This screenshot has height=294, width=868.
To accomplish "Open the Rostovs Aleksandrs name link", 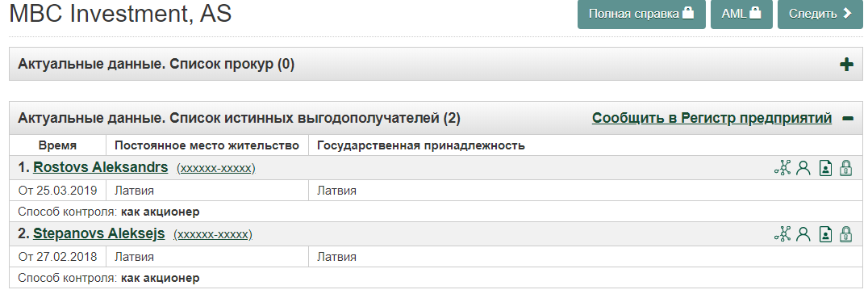I will tap(101, 167).
